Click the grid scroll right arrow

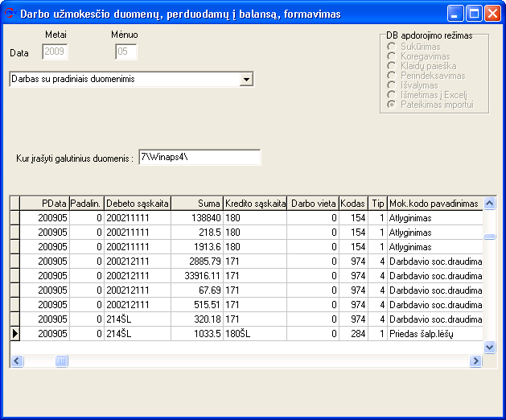tap(475, 360)
